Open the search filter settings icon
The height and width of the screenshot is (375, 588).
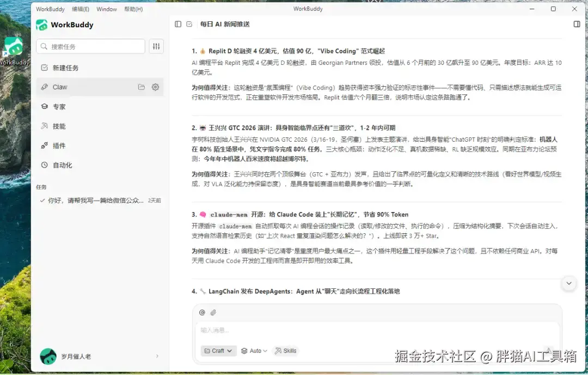click(156, 46)
